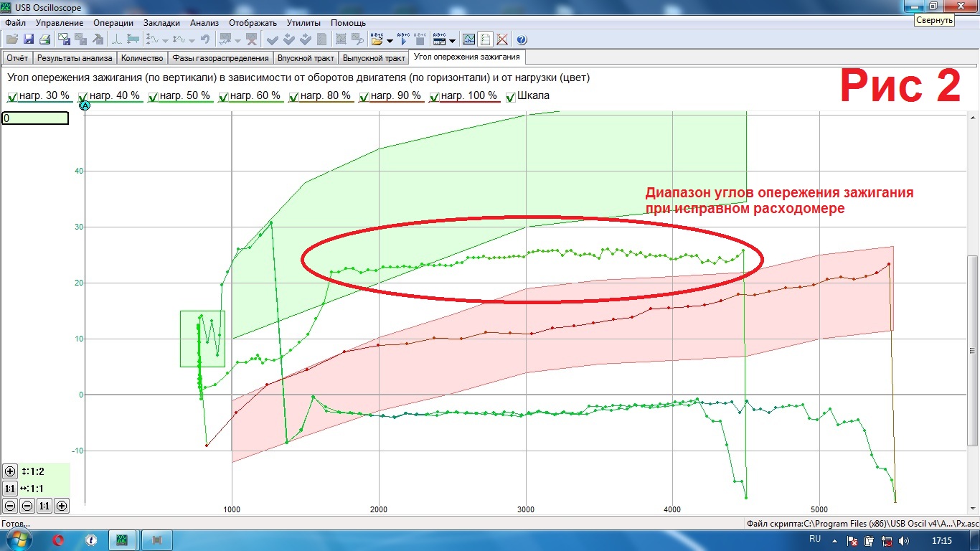Open file via folder toolbar icon
Viewport: 980px width, 551px height.
point(12,39)
